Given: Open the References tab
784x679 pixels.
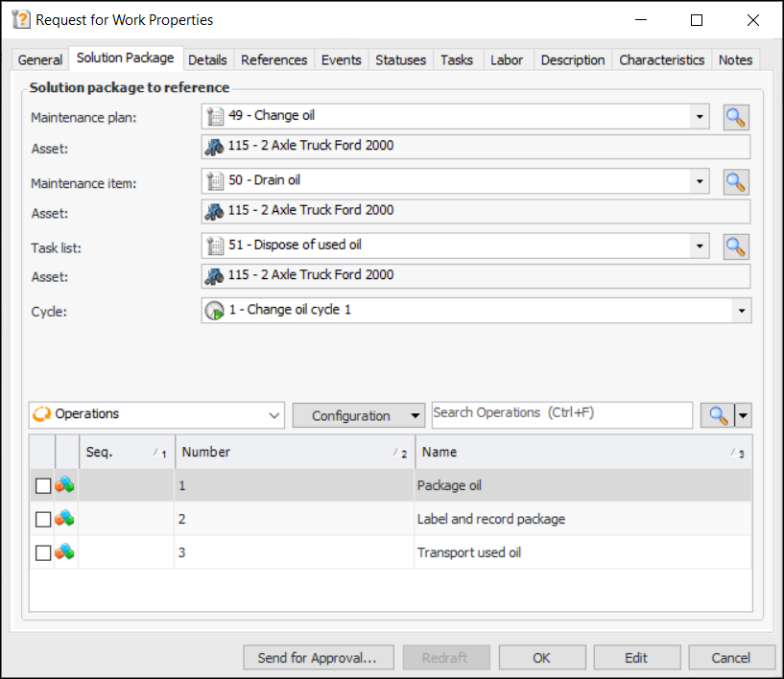Looking at the screenshot, I should (274, 60).
